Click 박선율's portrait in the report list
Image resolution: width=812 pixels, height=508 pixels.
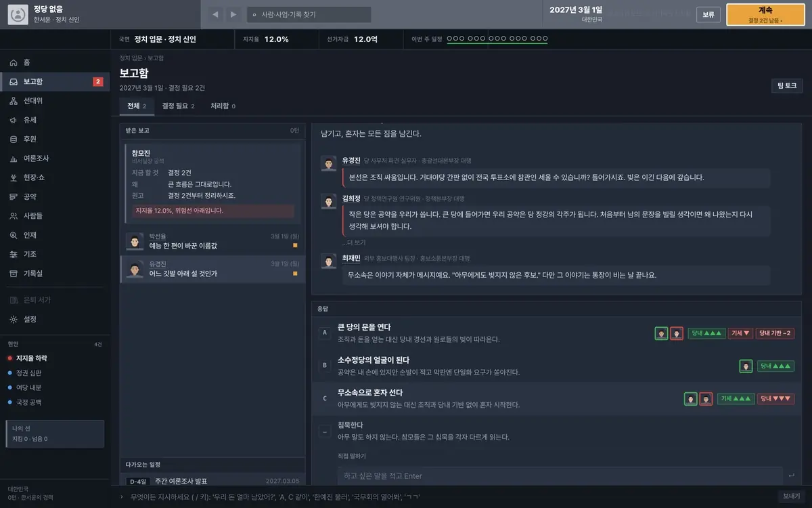[x=134, y=240]
